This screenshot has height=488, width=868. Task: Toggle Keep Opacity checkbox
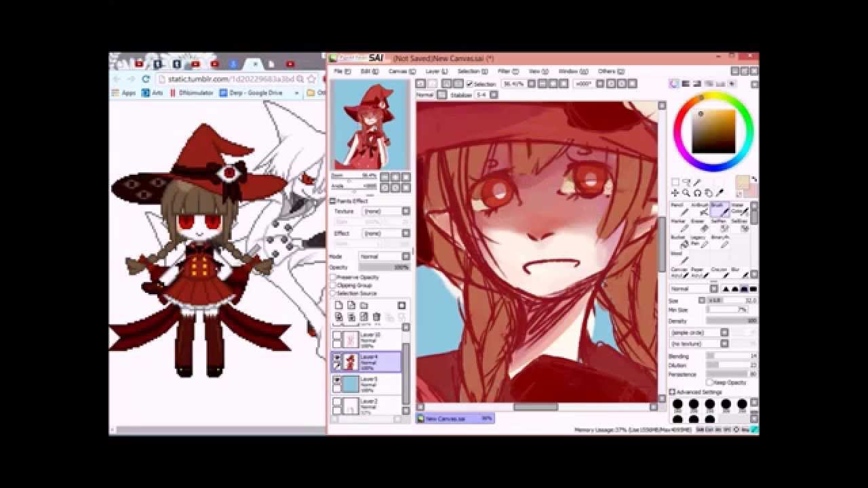709,383
